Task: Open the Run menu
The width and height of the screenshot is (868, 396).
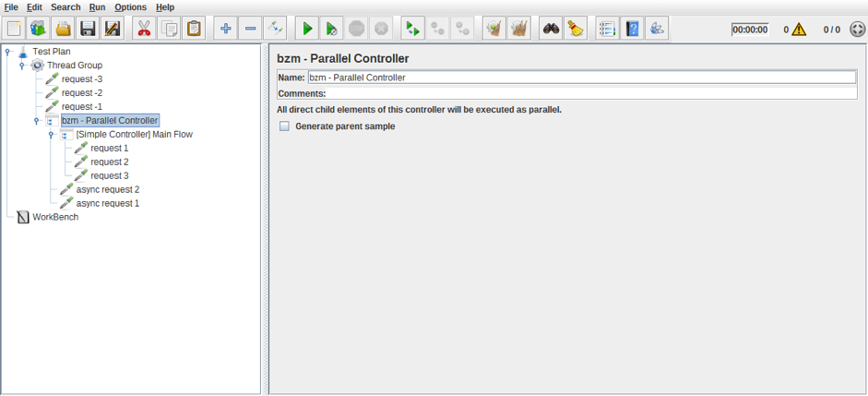Action: click(98, 7)
